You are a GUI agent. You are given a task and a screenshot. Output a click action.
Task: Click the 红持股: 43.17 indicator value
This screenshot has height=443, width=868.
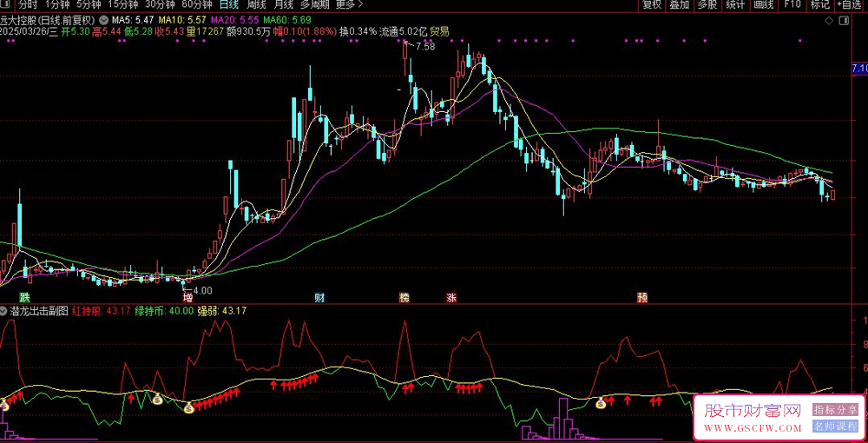(101, 311)
